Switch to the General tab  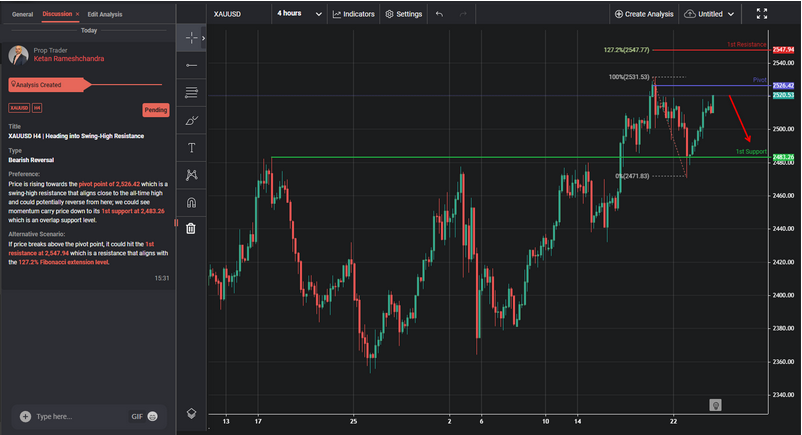coord(23,14)
